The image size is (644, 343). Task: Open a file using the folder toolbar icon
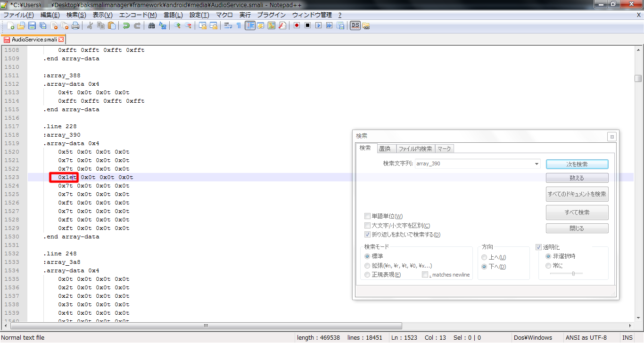[21, 25]
